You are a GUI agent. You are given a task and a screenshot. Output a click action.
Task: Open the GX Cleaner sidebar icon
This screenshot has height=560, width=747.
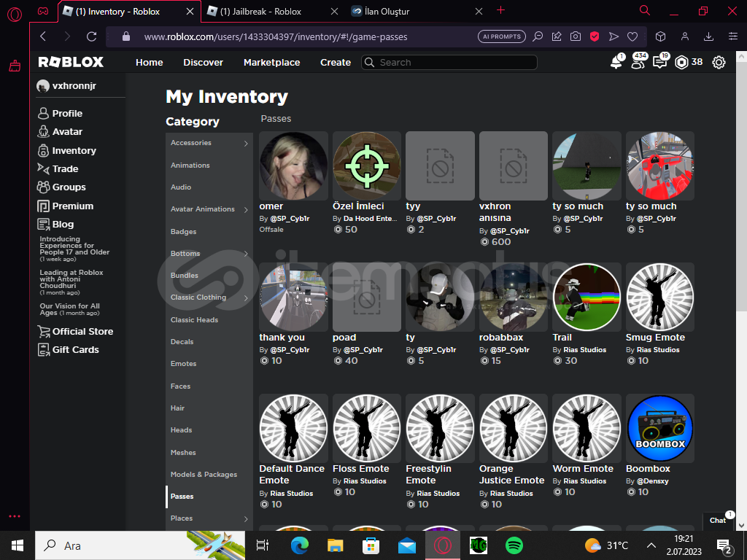pyautogui.click(x=15, y=66)
